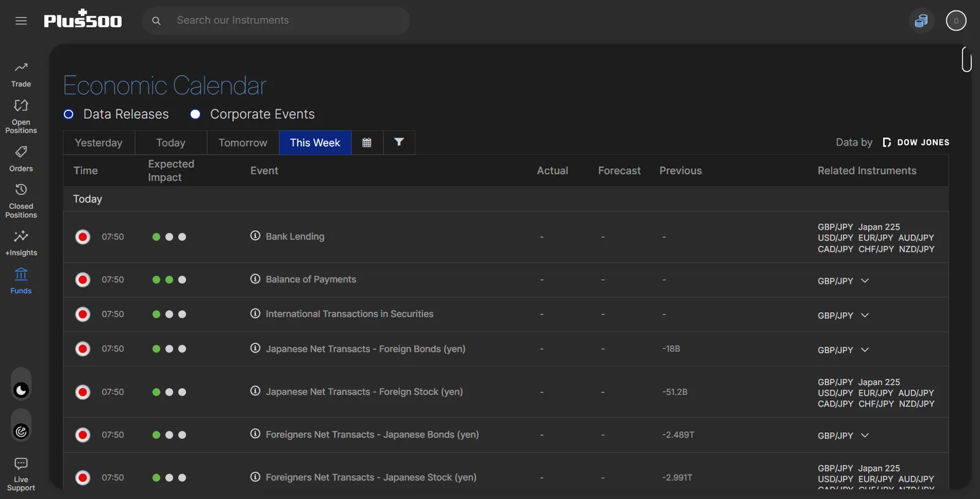The image size is (980, 499).
Task: Switch to the Today tab
Action: [x=171, y=143]
